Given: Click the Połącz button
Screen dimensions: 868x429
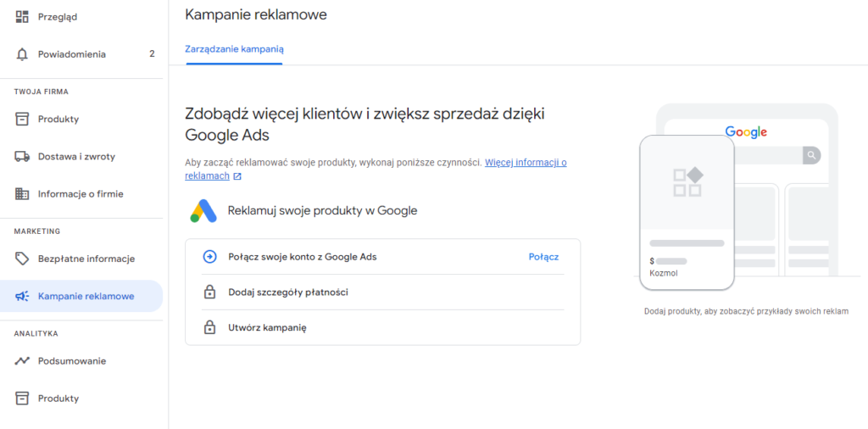Looking at the screenshot, I should point(543,257).
